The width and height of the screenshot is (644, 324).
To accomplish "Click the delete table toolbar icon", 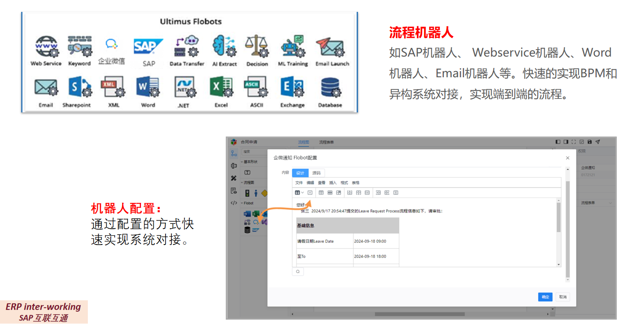I will [x=310, y=193].
